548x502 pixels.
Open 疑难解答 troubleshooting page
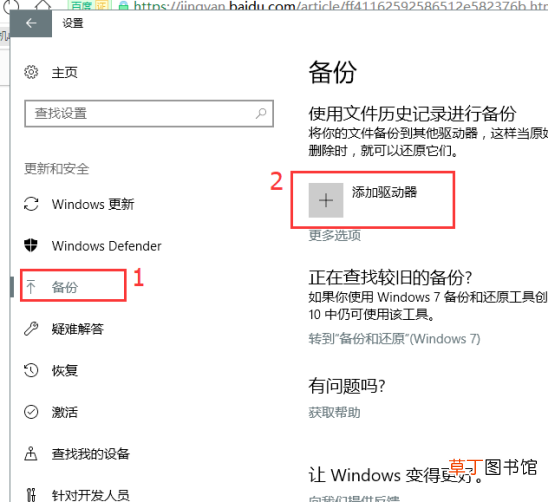pos(78,329)
